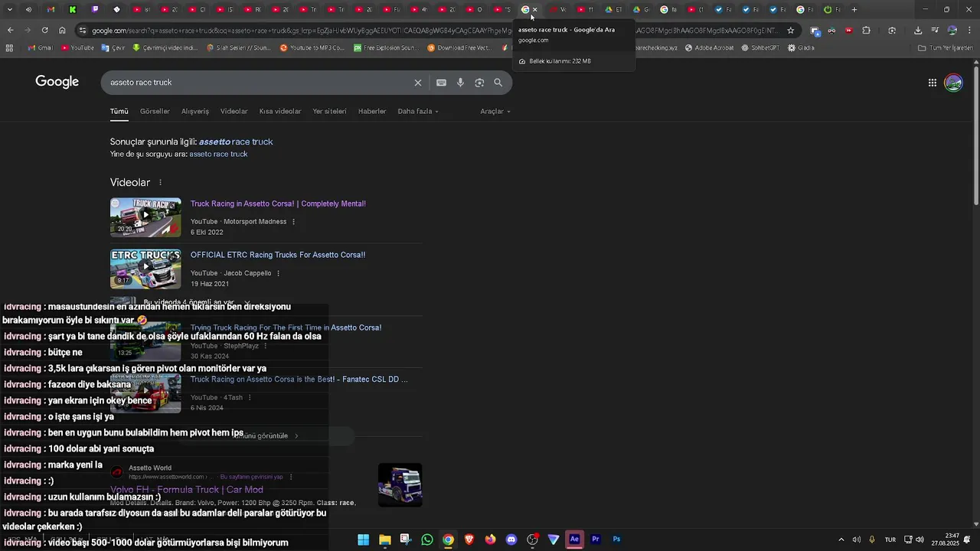
Task: Open the SohbetGPT bookmark
Action: (759, 47)
